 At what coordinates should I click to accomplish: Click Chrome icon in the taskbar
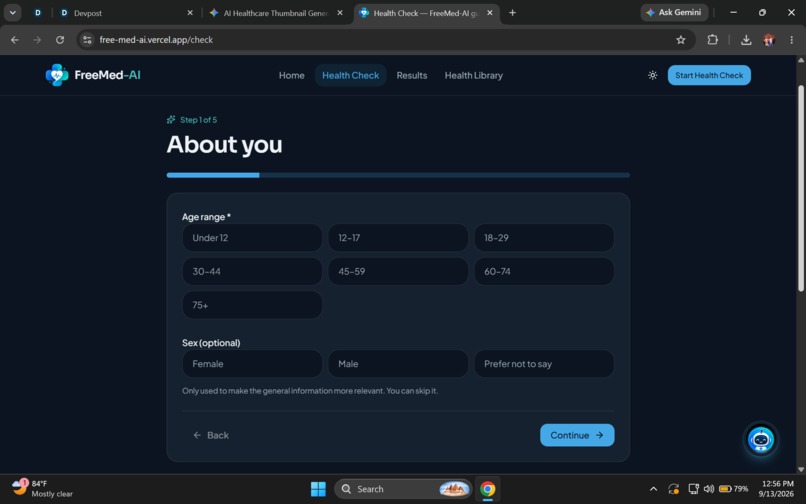tap(487, 489)
